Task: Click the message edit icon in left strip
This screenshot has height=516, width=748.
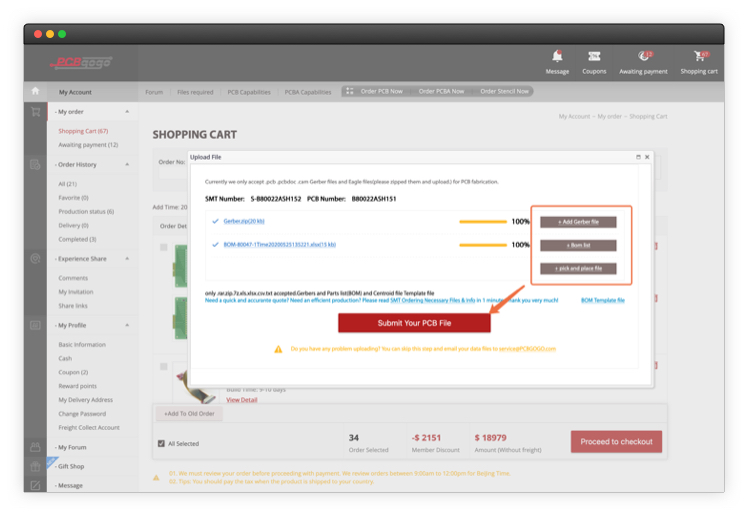Action: (35, 485)
